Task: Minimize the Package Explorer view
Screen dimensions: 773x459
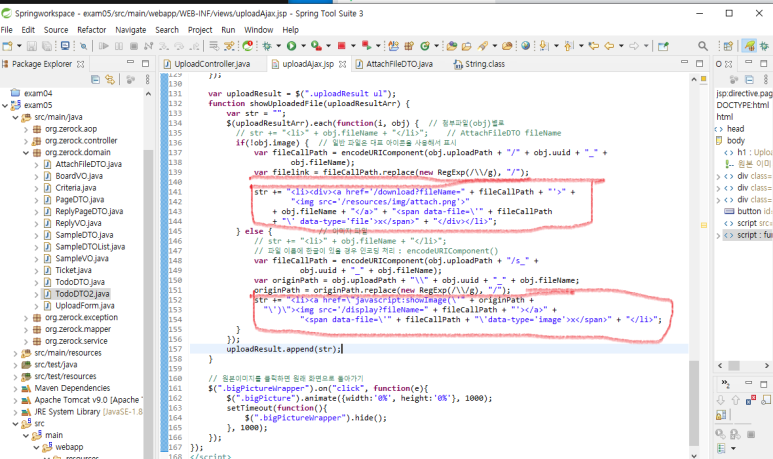Action: coord(130,63)
